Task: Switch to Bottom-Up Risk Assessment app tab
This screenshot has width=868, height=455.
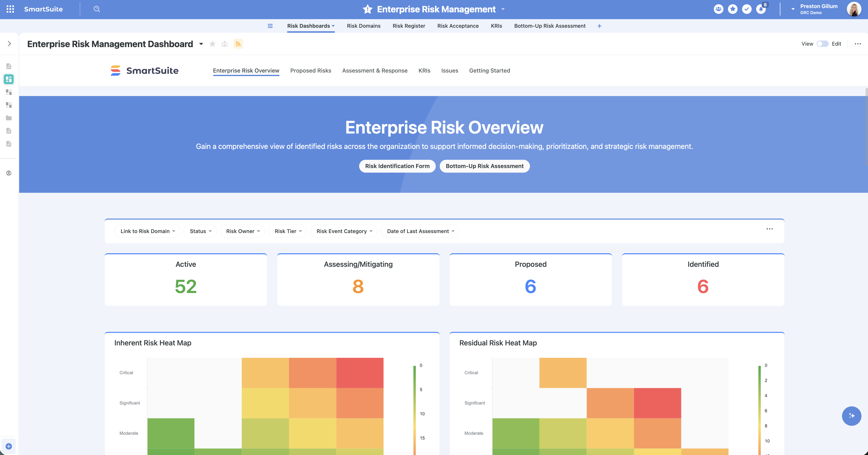Action: click(550, 26)
